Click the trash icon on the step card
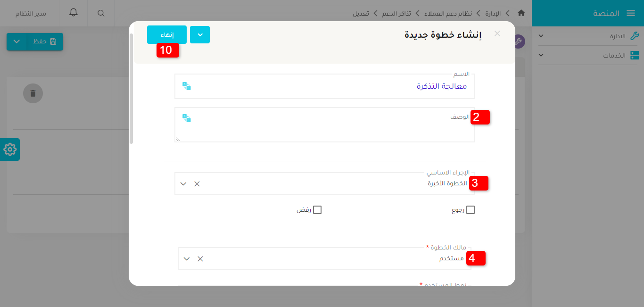This screenshot has width=644, height=307. point(33,93)
